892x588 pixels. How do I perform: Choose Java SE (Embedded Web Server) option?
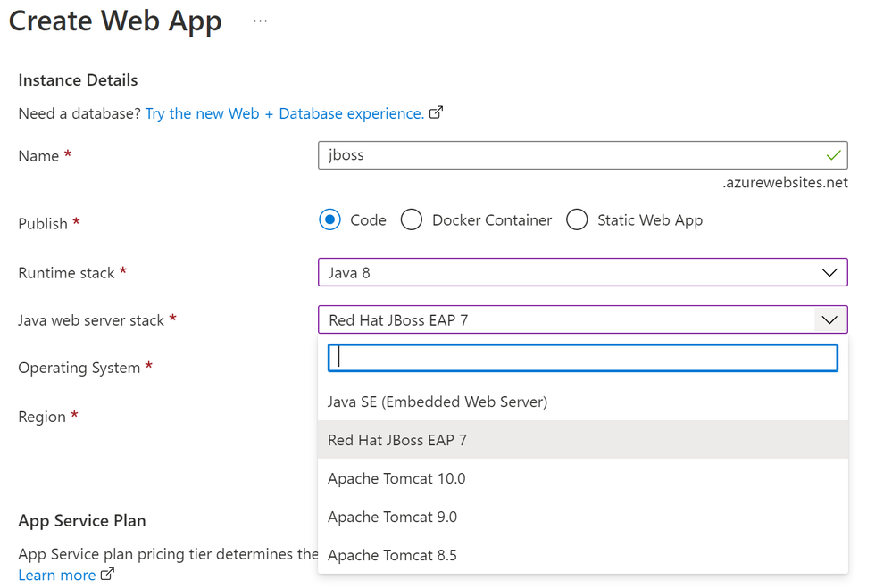click(438, 402)
